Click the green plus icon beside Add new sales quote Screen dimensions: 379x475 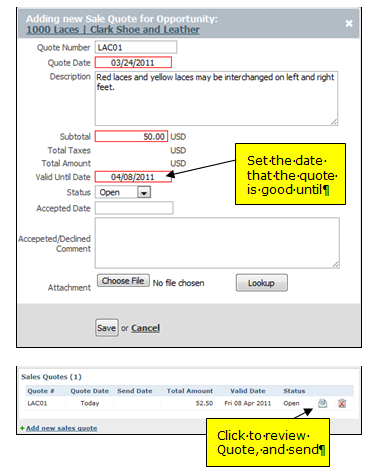click(x=22, y=428)
